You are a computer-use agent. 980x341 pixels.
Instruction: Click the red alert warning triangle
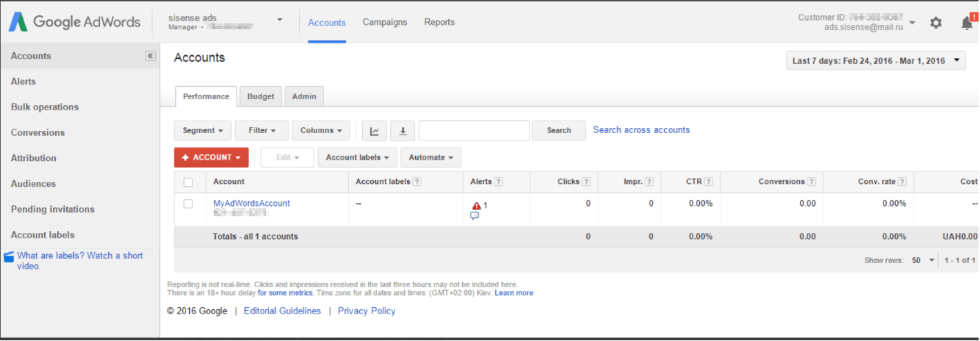[476, 205]
